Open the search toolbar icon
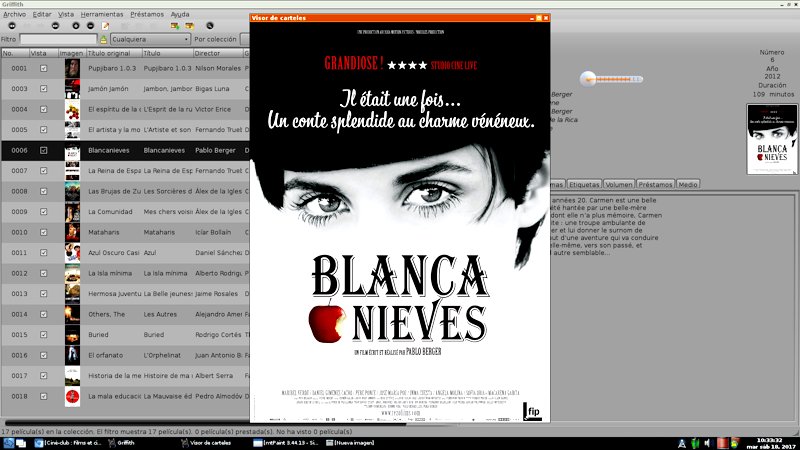The image size is (800, 450). (210, 26)
